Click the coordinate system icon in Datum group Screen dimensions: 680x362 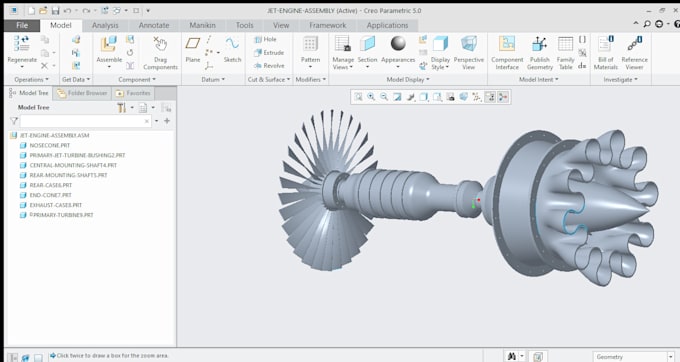coord(209,66)
